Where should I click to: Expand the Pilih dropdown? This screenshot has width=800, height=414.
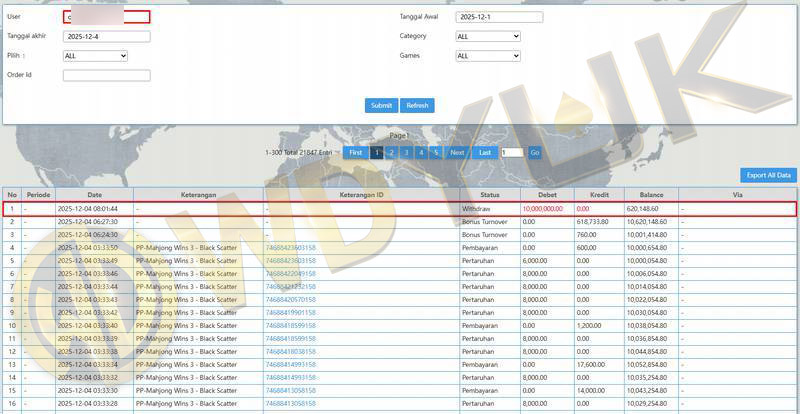click(x=95, y=56)
